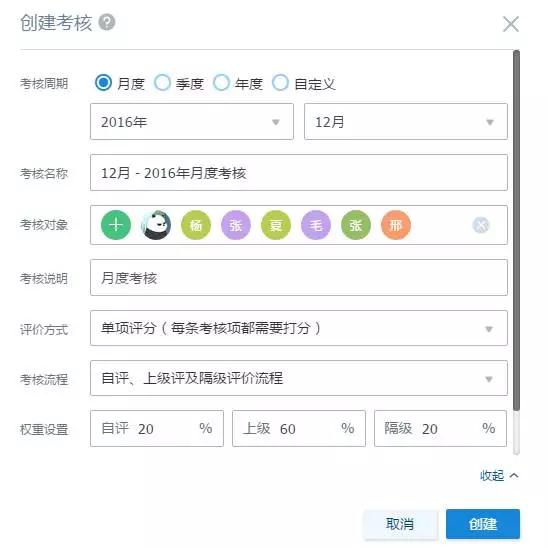This screenshot has height=548, width=548.
Task: Click the 创建 button
Action: 483,524
